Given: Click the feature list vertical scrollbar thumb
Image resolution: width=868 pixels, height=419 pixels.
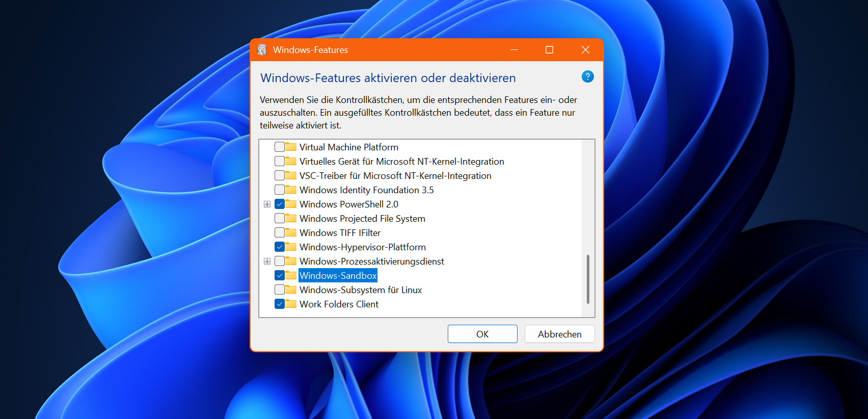Looking at the screenshot, I should pyautogui.click(x=588, y=279).
